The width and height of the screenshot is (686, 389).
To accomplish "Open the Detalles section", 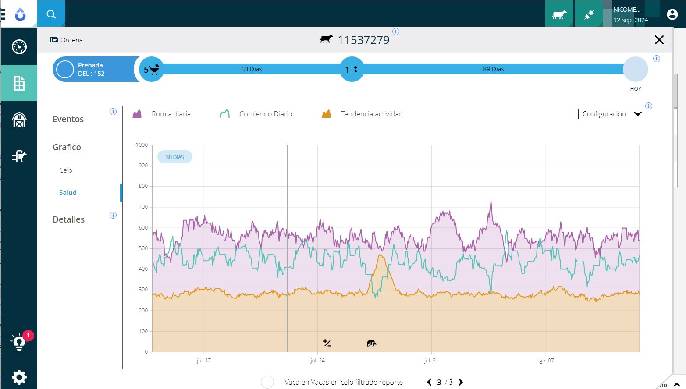I will (68, 220).
